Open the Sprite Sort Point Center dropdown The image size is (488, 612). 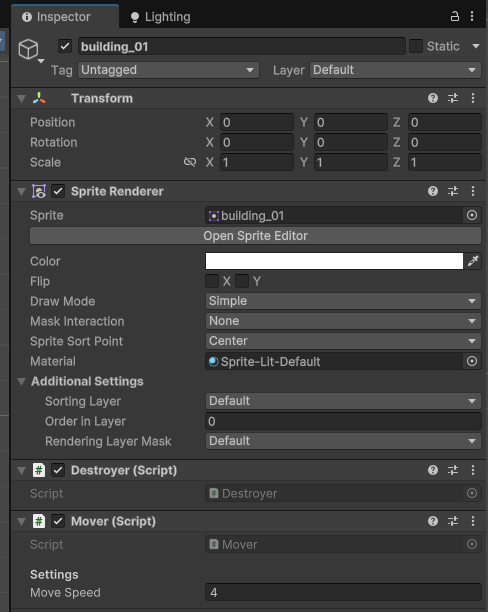tap(343, 341)
